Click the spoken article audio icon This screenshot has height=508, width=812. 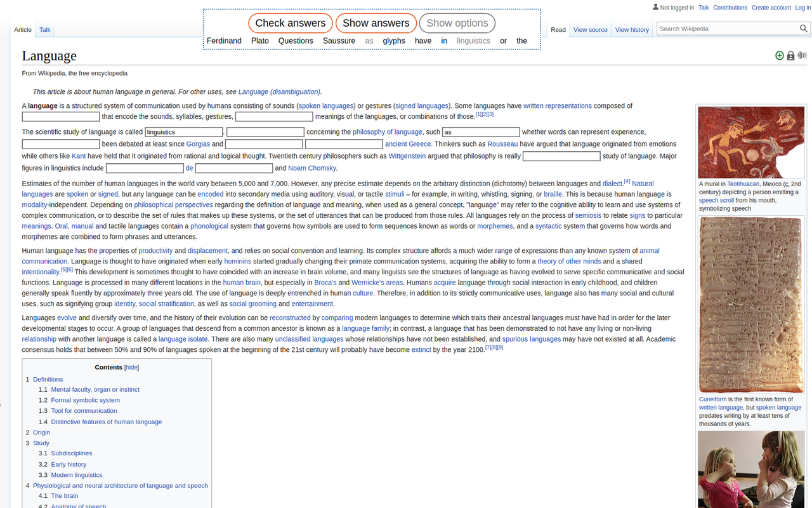tap(802, 55)
